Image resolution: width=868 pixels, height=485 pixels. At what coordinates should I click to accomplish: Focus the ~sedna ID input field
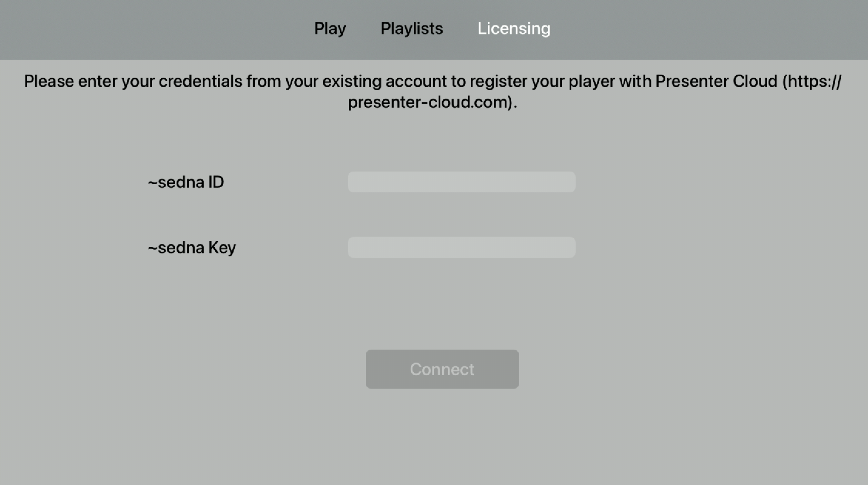(x=461, y=182)
